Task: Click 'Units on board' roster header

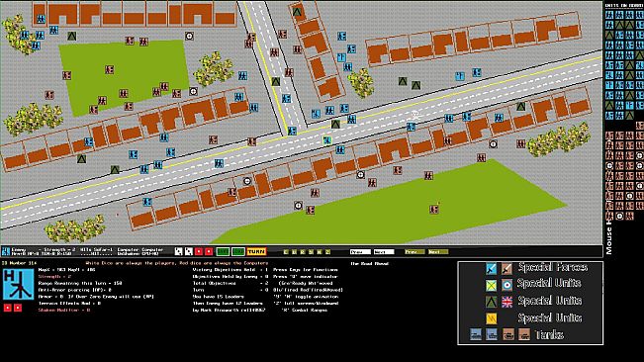Action: coord(623,5)
